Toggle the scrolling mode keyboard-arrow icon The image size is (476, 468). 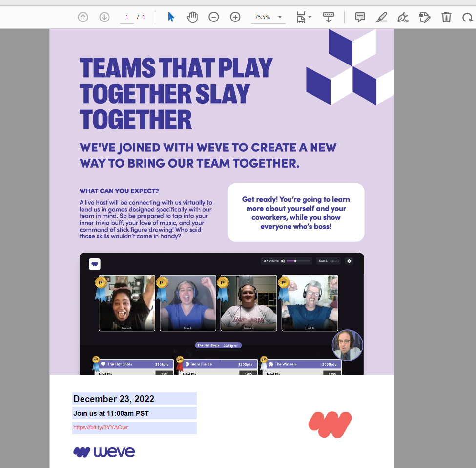click(x=329, y=17)
